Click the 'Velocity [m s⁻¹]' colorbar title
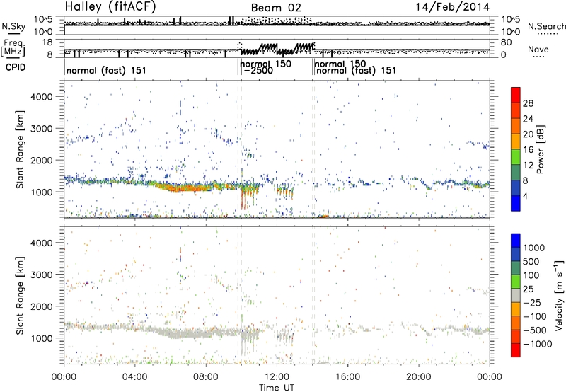Image resolution: width=566 pixels, height=392 pixels. 559,295
